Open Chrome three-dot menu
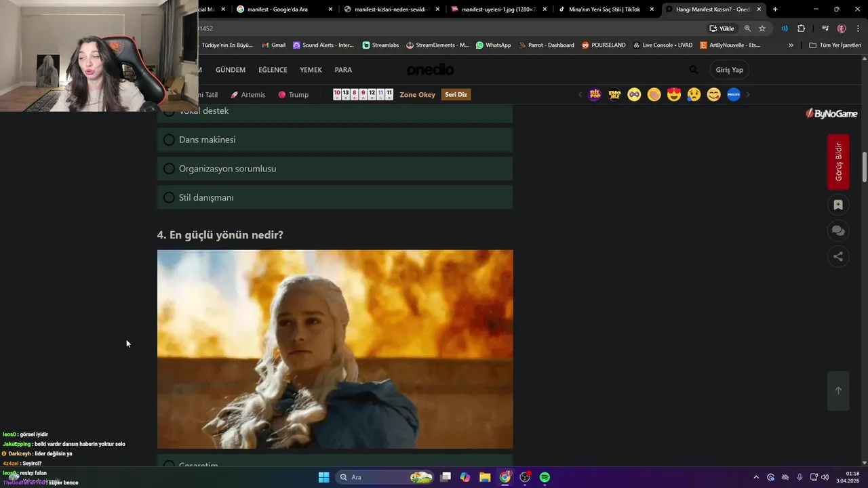 pyautogui.click(x=858, y=28)
